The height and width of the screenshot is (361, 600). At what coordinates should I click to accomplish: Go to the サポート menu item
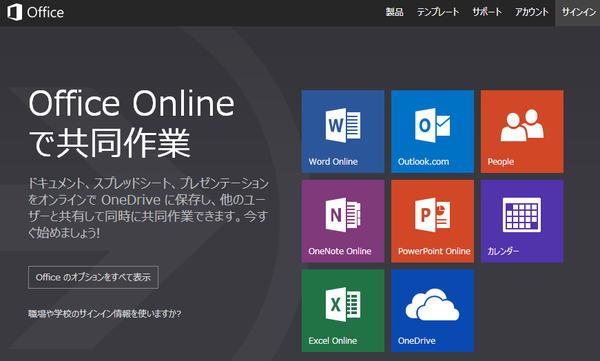tap(487, 12)
